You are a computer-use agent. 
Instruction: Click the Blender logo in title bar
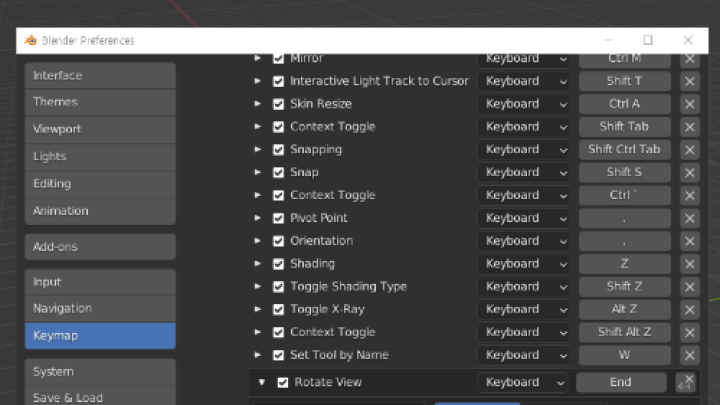pos(31,40)
